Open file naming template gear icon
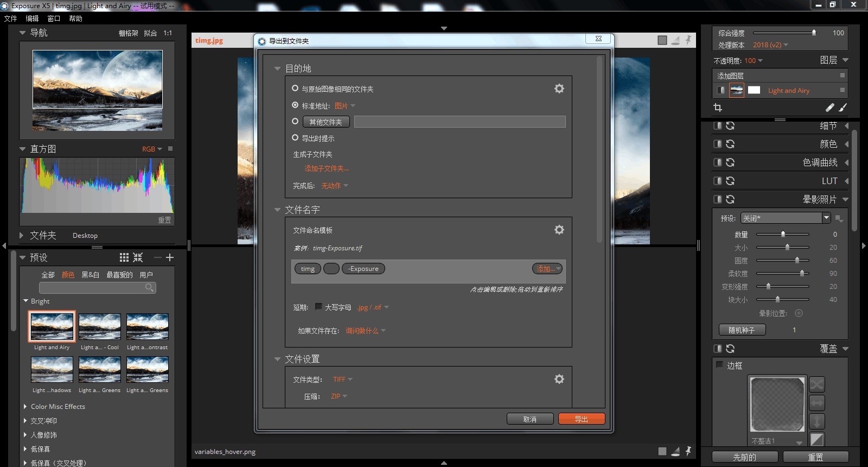Viewport: 868px width, 467px height. point(559,230)
